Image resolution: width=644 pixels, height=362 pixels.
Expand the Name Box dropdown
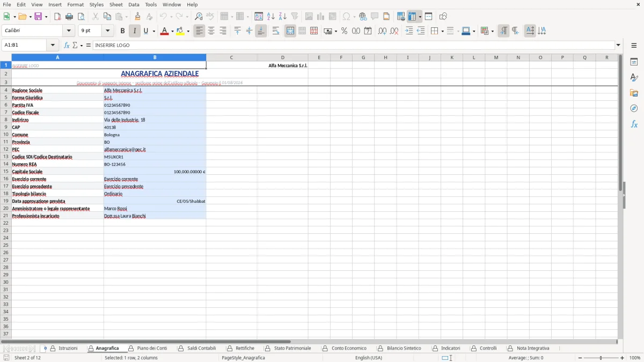coord(53,45)
